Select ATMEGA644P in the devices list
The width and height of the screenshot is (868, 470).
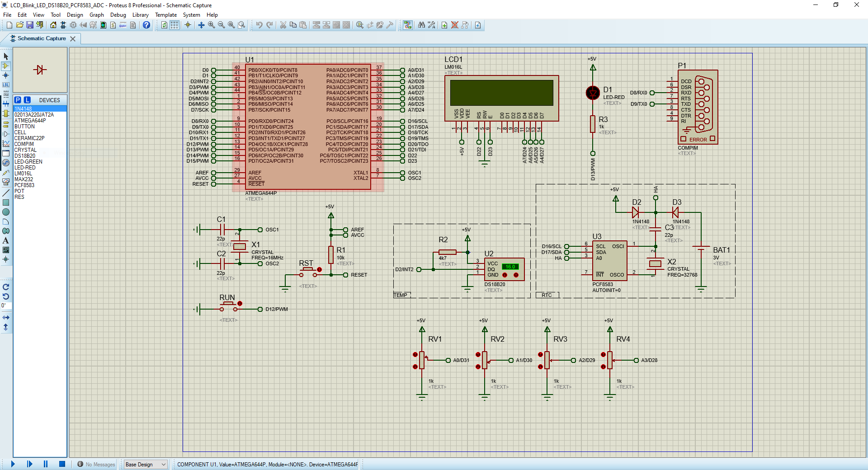tap(40, 121)
